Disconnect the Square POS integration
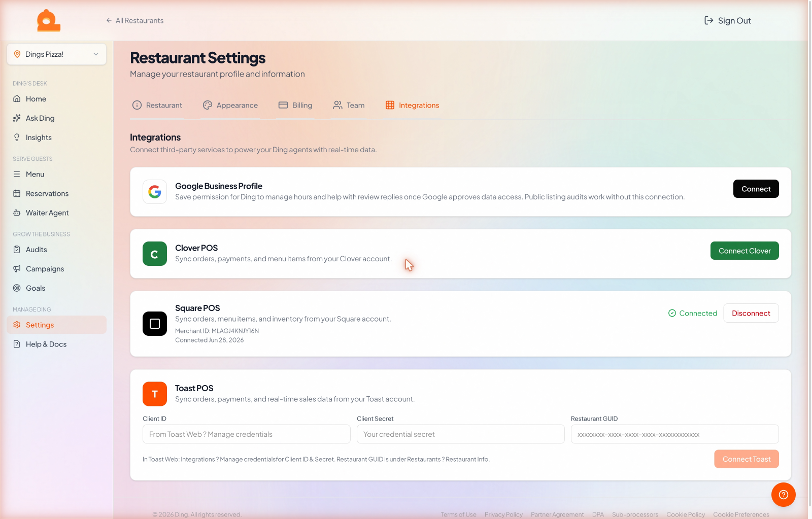Screen dimensions: 812x519 pyautogui.click(x=751, y=313)
